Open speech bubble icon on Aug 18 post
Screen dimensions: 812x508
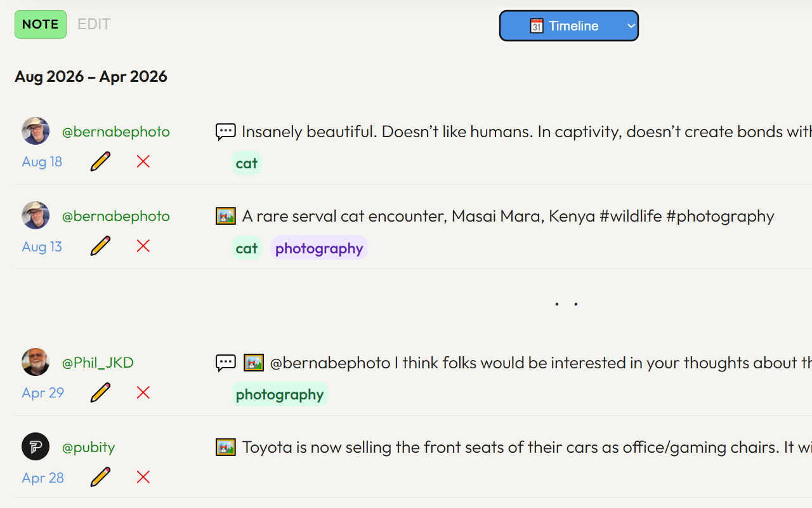[x=226, y=132]
